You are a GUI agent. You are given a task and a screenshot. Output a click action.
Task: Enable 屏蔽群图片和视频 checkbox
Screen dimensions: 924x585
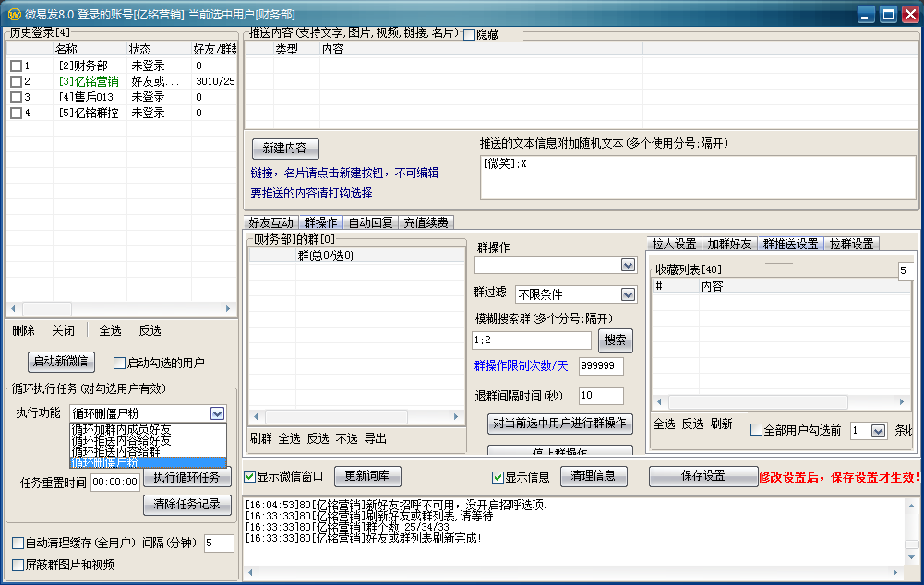18,565
